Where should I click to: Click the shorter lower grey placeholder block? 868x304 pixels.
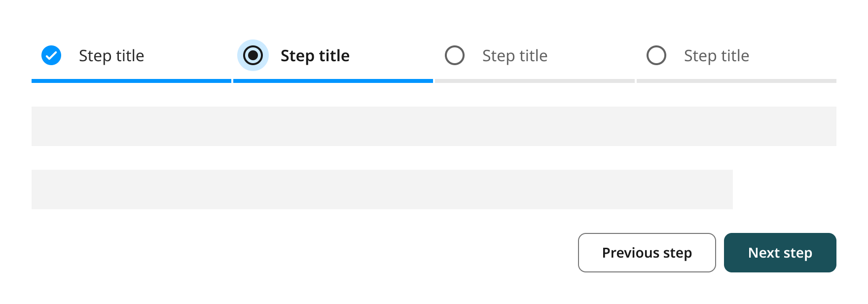click(x=382, y=190)
